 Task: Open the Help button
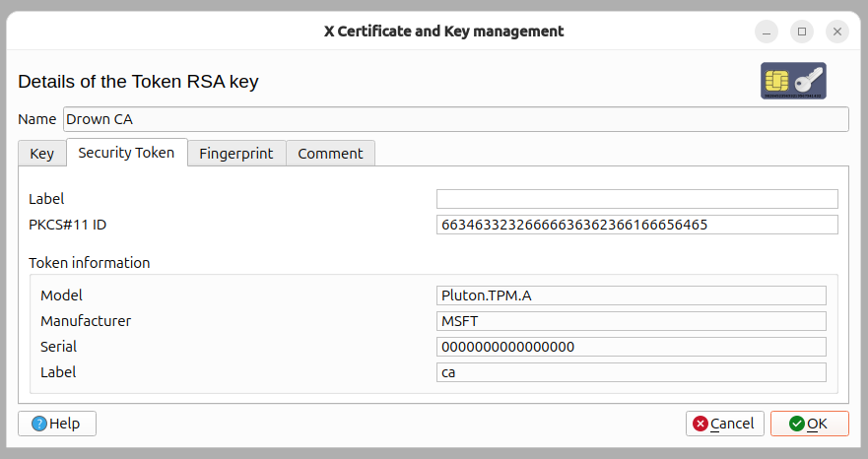57,424
